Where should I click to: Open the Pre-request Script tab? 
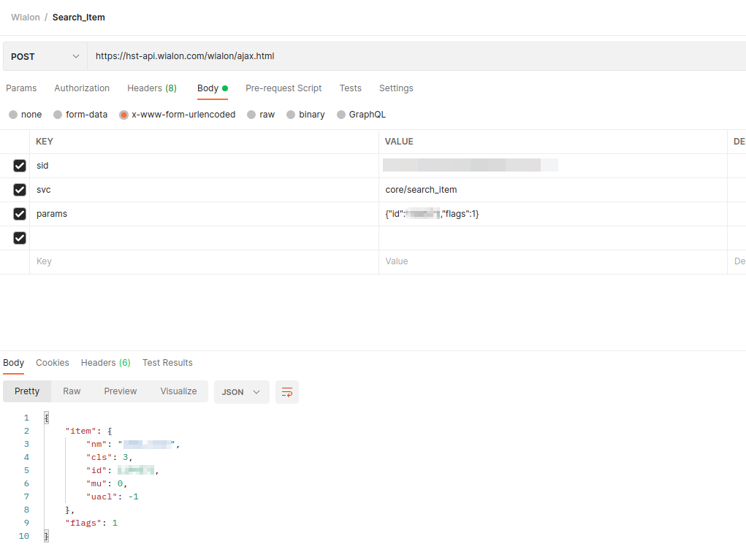283,88
